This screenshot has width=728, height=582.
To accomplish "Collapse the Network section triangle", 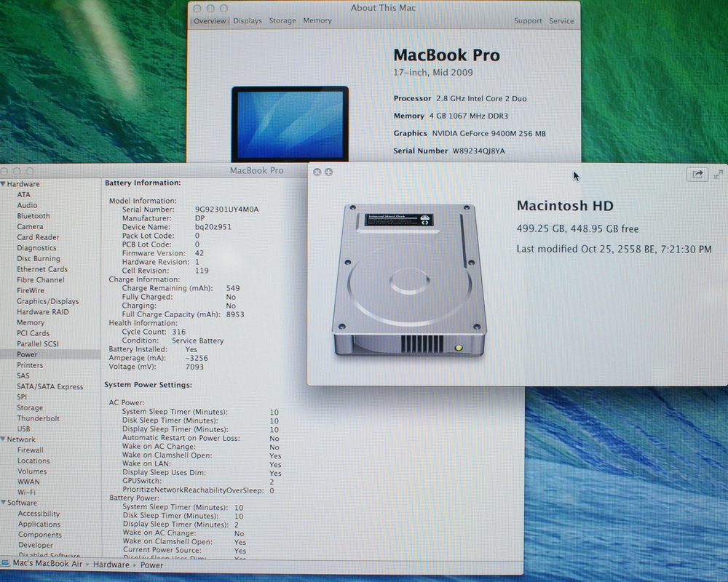I will tap(3, 439).
